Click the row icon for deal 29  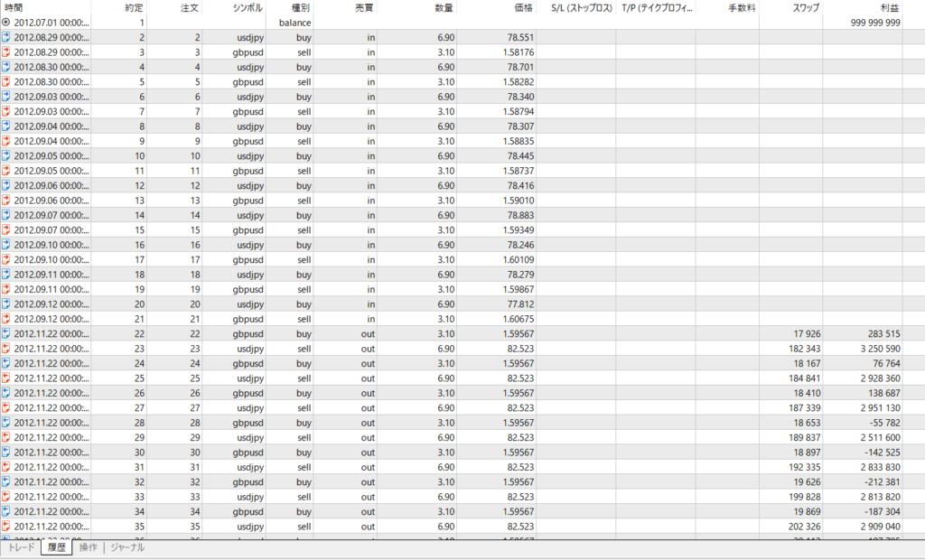(6, 436)
